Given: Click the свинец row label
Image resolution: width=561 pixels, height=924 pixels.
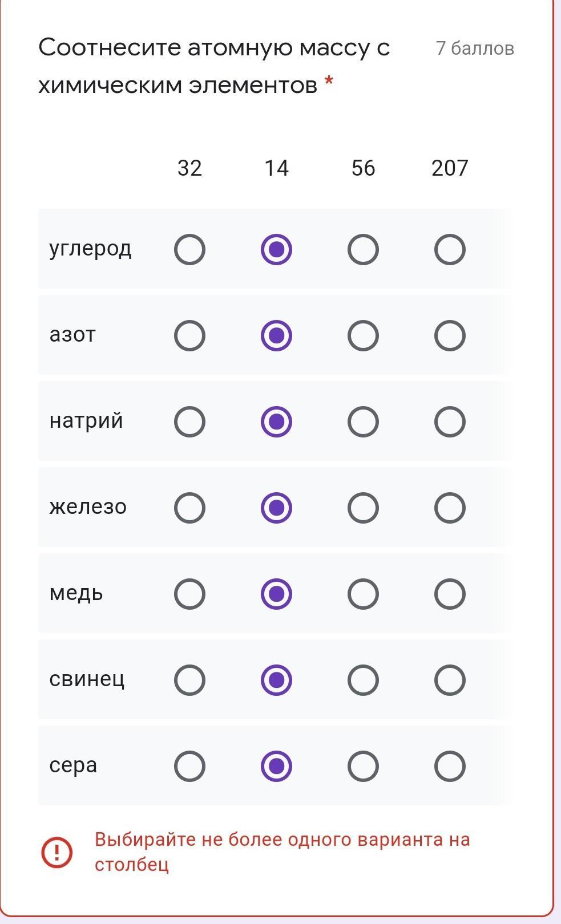Looking at the screenshot, I should coord(87,679).
